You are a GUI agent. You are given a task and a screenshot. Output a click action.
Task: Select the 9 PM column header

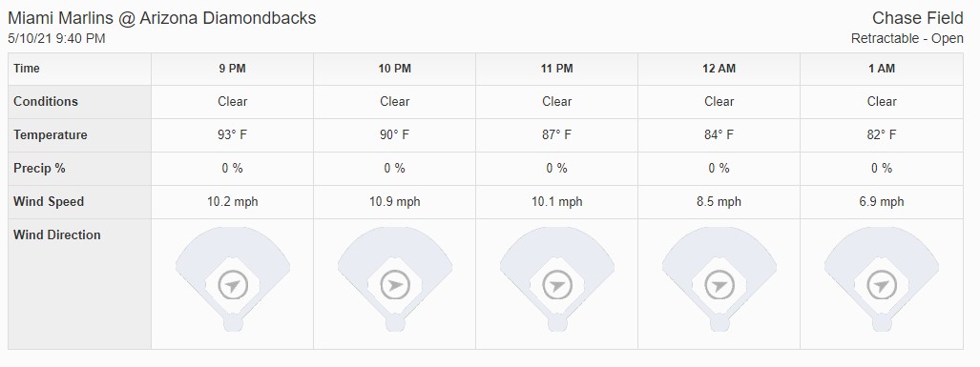point(233,69)
